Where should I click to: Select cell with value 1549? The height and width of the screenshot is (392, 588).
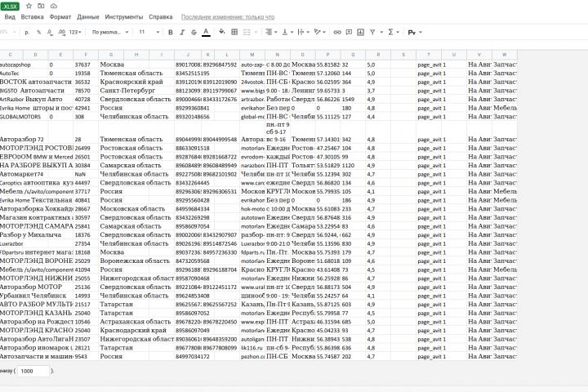(353, 99)
